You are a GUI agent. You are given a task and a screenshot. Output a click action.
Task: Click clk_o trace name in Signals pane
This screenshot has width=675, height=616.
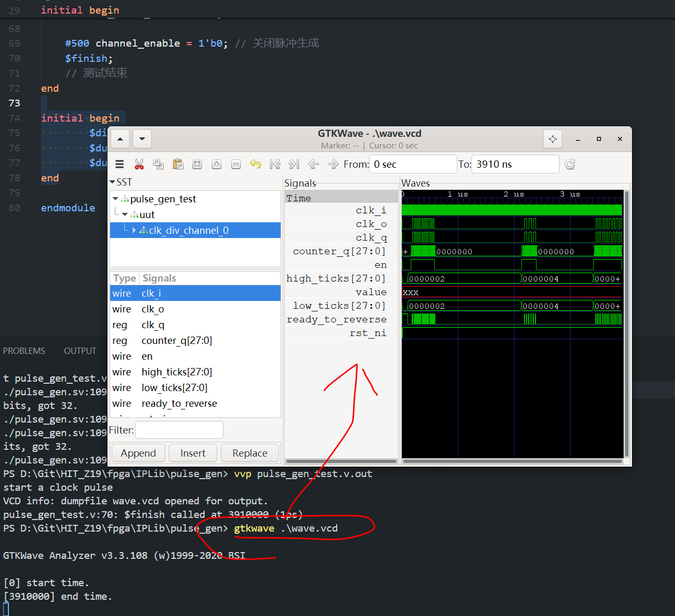pyautogui.click(x=371, y=224)
